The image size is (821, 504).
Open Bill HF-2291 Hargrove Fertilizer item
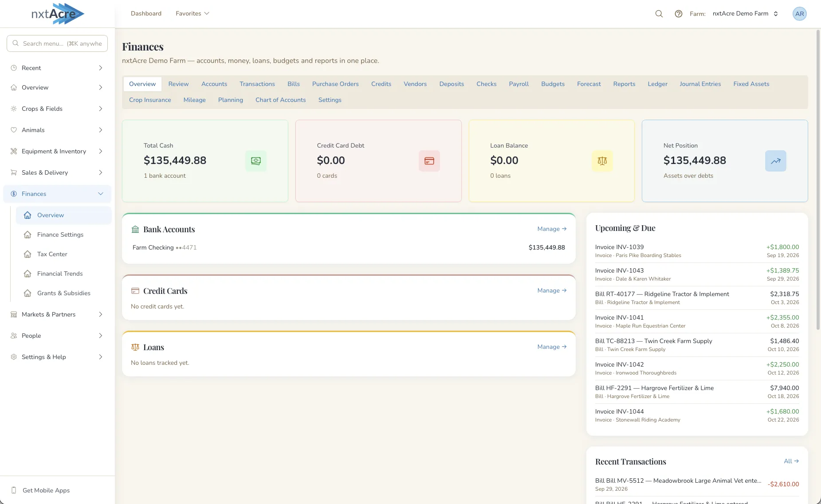697,392
